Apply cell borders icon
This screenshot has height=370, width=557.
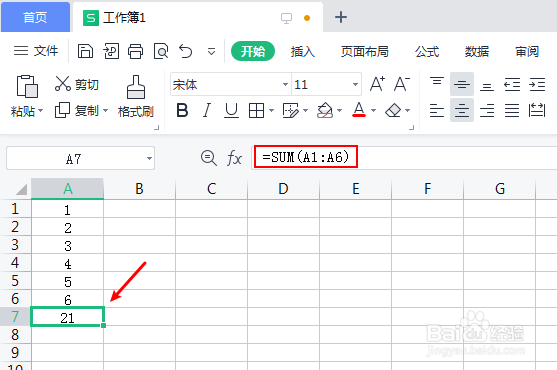(256, 110)
